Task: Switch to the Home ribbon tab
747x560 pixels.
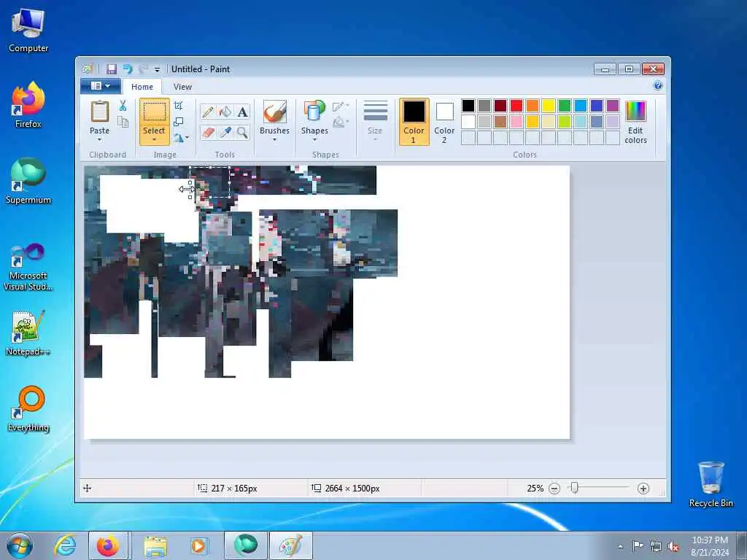Action: tap(142, 87)
